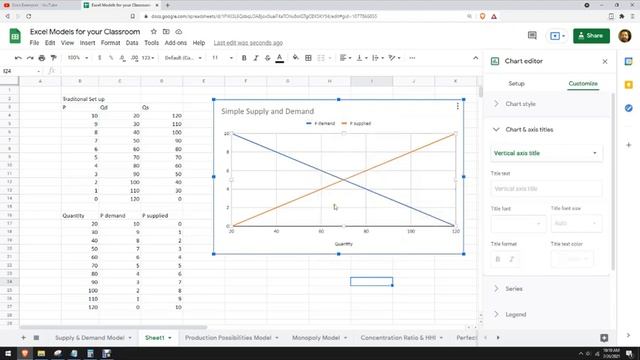
Task: Open the cell borders tool
Action: (308, 58)
